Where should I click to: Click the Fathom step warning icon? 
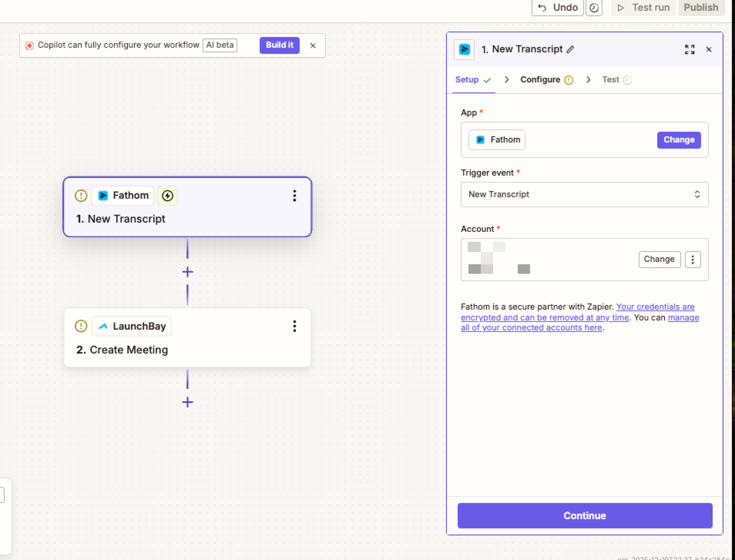81,196
